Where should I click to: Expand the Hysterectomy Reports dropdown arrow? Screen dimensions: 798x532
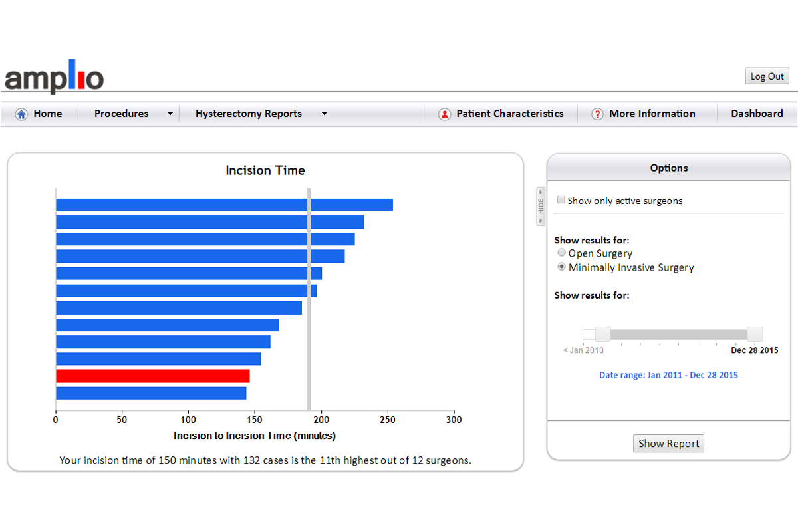click(x=325, y=114)
